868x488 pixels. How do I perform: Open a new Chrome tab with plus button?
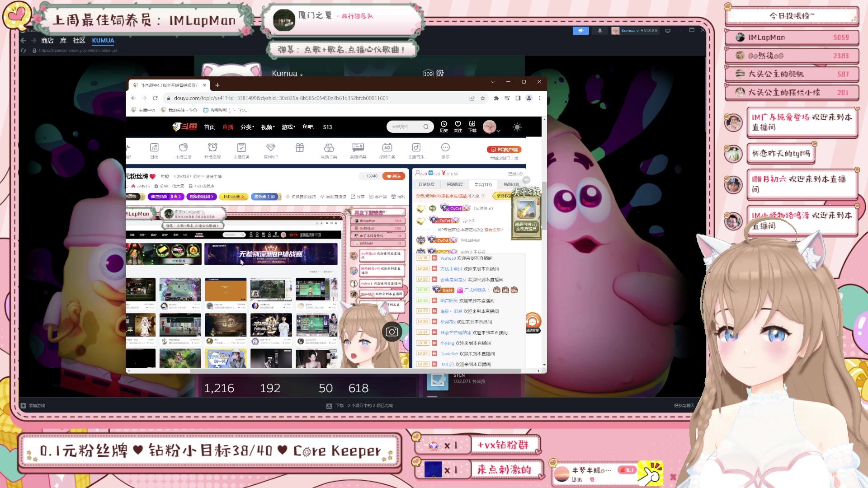pyautogui.click(x=217, y=85)
